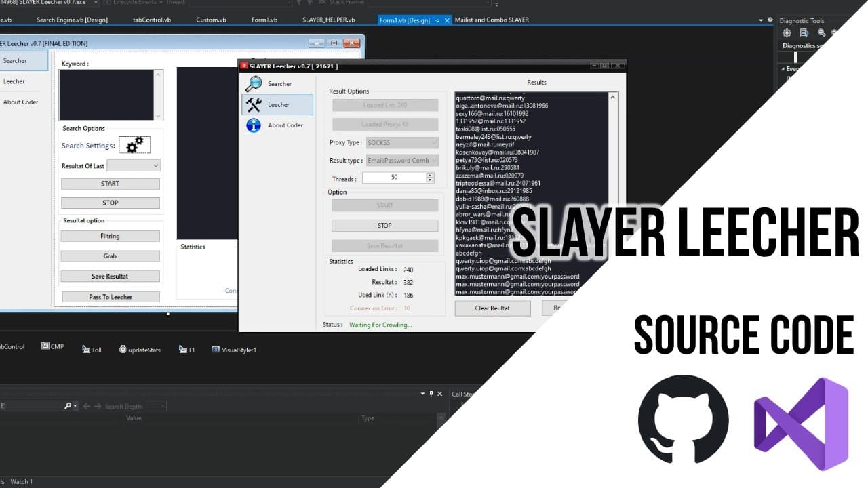Click the search magnifier in the Locals search box
868x488 pixels.
pyautogui.click(x=68, y=406)
